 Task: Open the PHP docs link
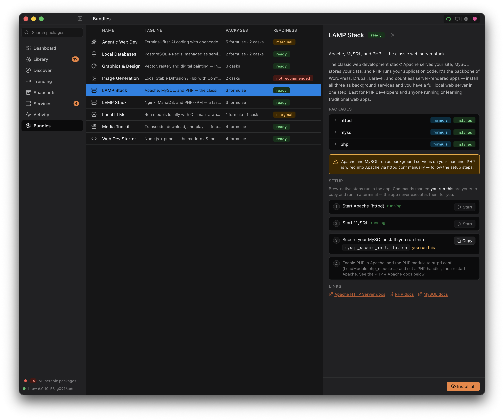404,294
